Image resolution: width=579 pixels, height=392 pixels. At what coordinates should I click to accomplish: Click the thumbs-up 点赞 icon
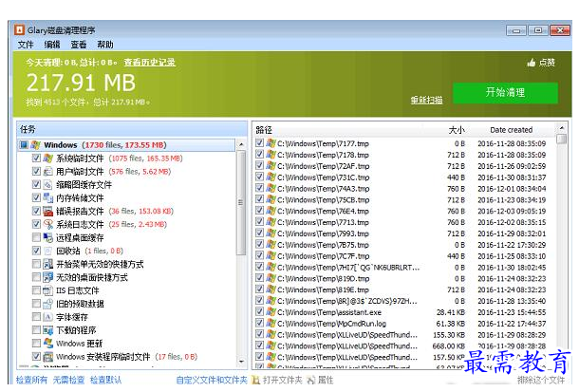coord(531,63)
